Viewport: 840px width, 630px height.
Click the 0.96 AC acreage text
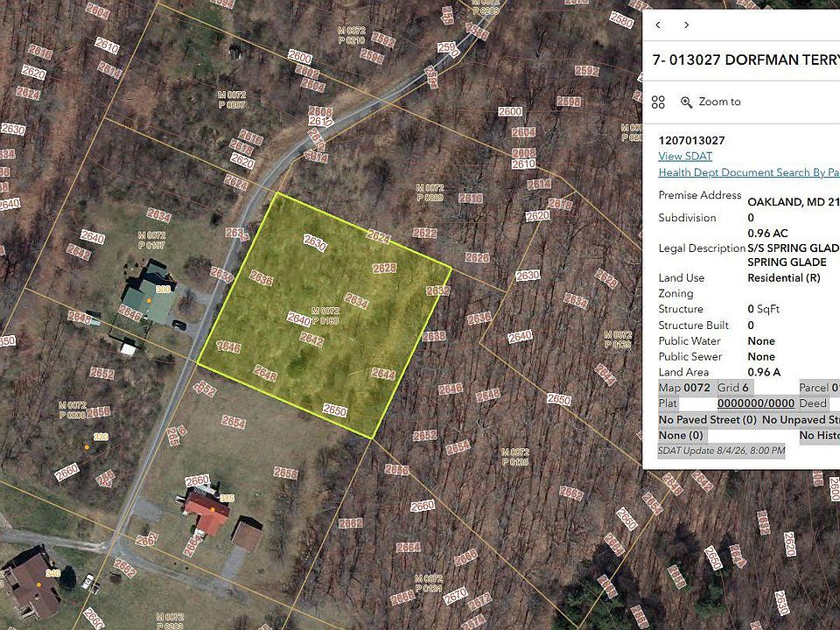coord(767,233)
